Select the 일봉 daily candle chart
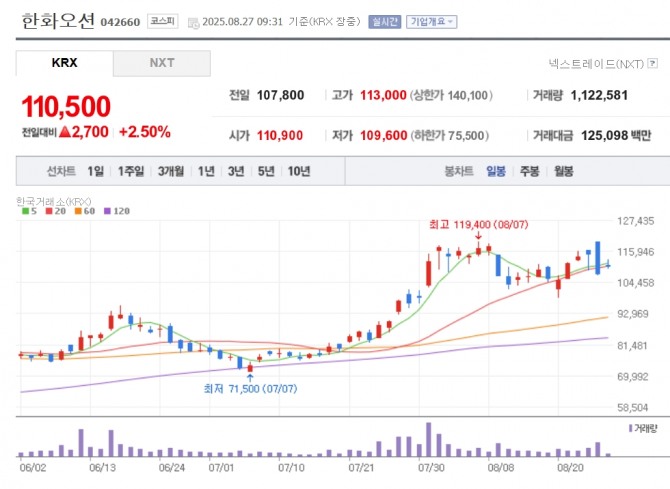 point(496,171)
